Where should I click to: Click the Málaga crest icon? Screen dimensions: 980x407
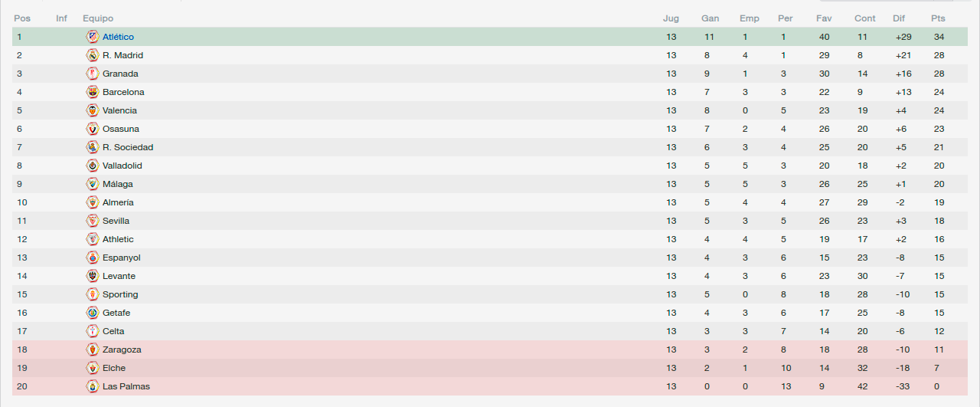point(92,184)
